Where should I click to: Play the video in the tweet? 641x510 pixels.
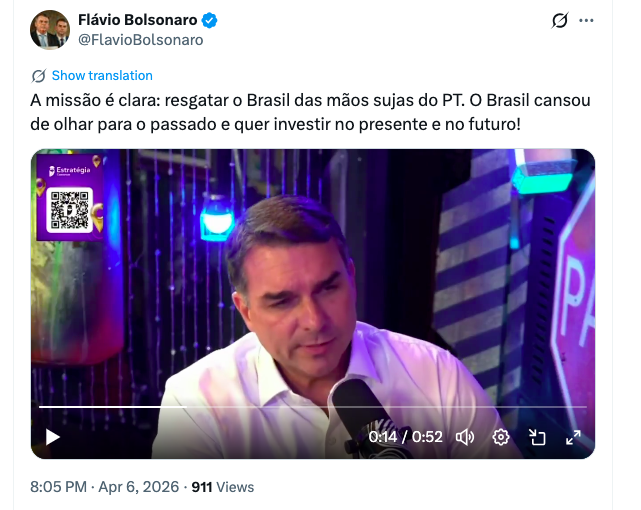point(53,437)
